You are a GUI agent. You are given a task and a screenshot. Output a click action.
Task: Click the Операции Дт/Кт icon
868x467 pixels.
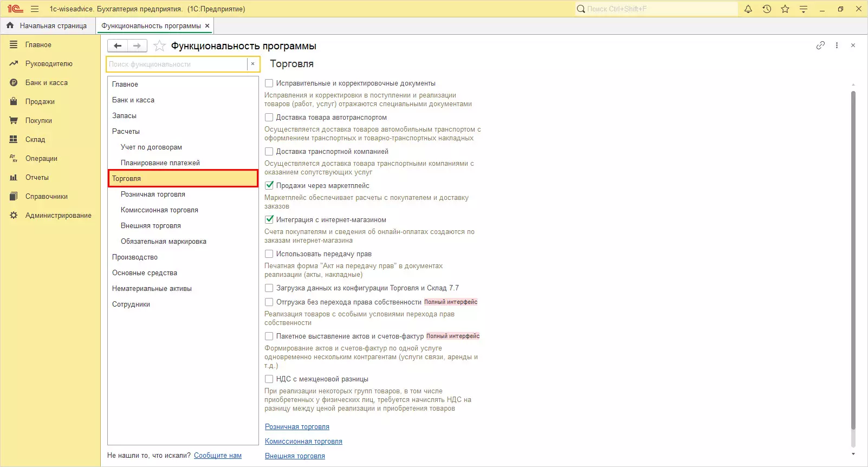tap(14, 158)
